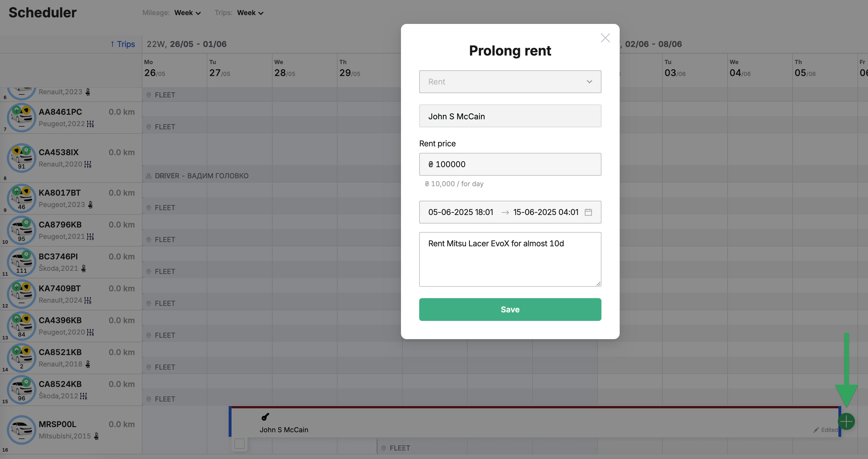Click plate number MRSP00L
Image resolution: width=868 pixels, height=459 pixels.
57,424
